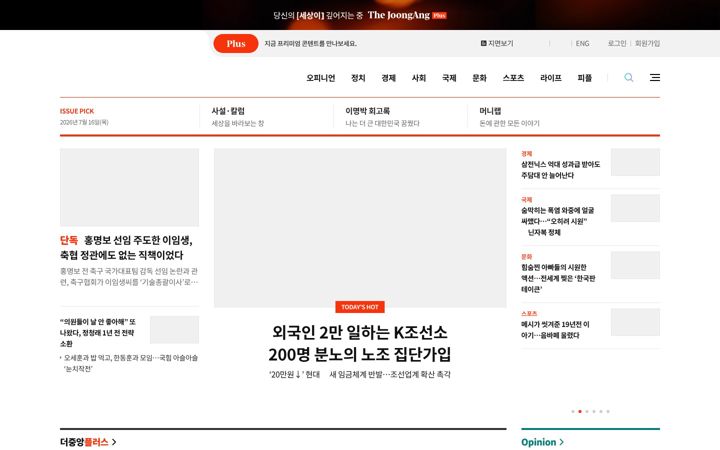Open the hamburger menu icon
This screenshot has width=720, height=450.
(655, 78)
